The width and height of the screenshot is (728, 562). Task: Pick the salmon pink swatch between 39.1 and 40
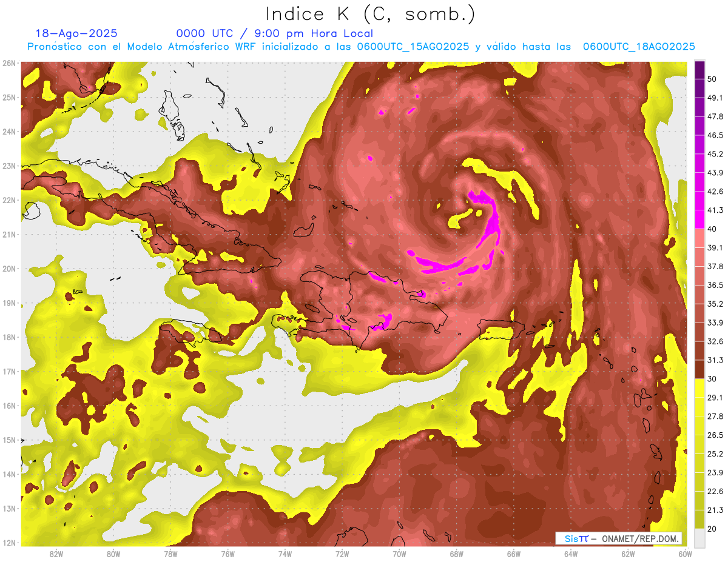700,238
